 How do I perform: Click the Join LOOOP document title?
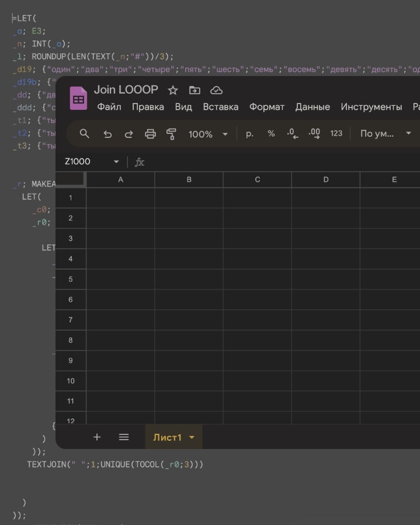point(126,89)
